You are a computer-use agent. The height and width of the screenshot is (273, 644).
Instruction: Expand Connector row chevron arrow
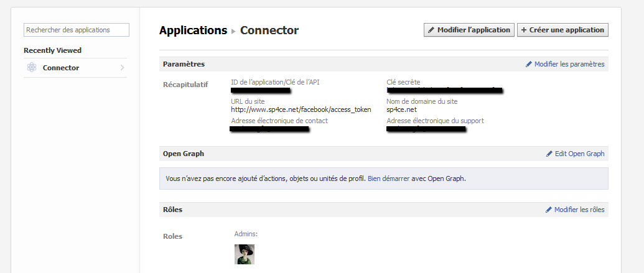pos(123,68)
